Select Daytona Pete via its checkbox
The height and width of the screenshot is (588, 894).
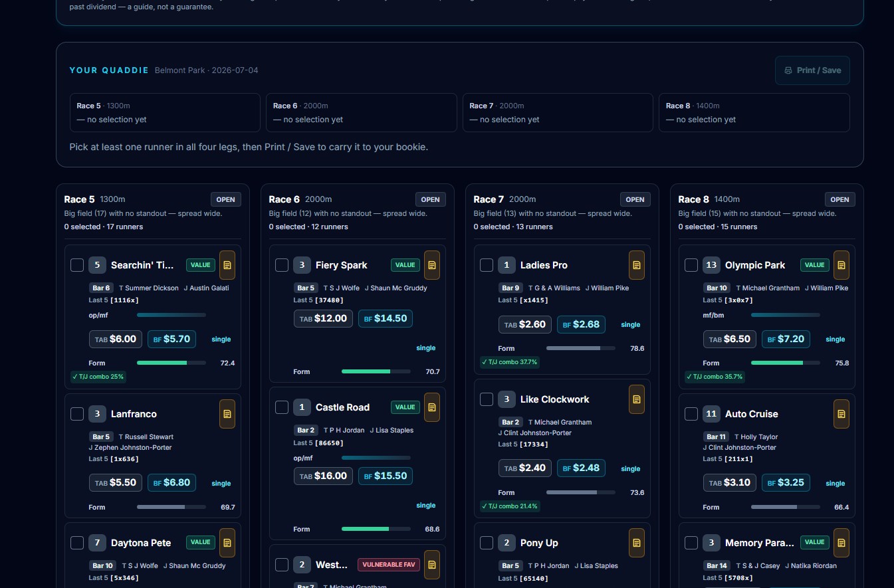(77, 543)
